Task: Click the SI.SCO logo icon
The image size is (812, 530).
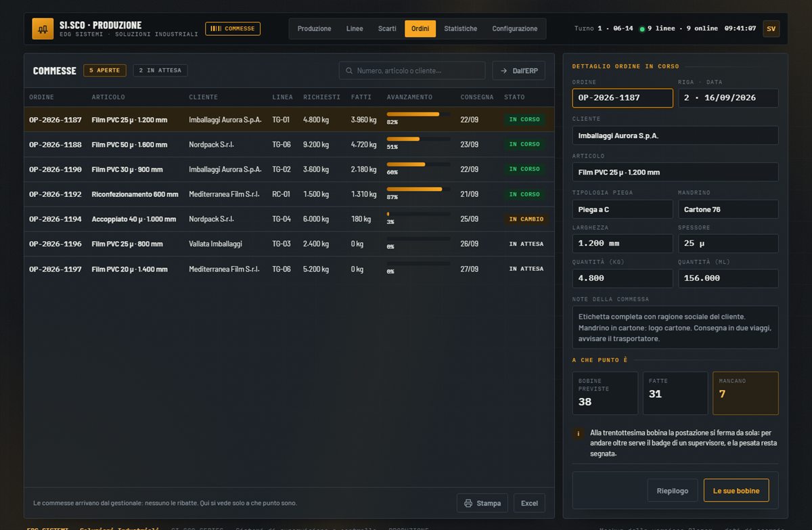Action: click(43, 28)
